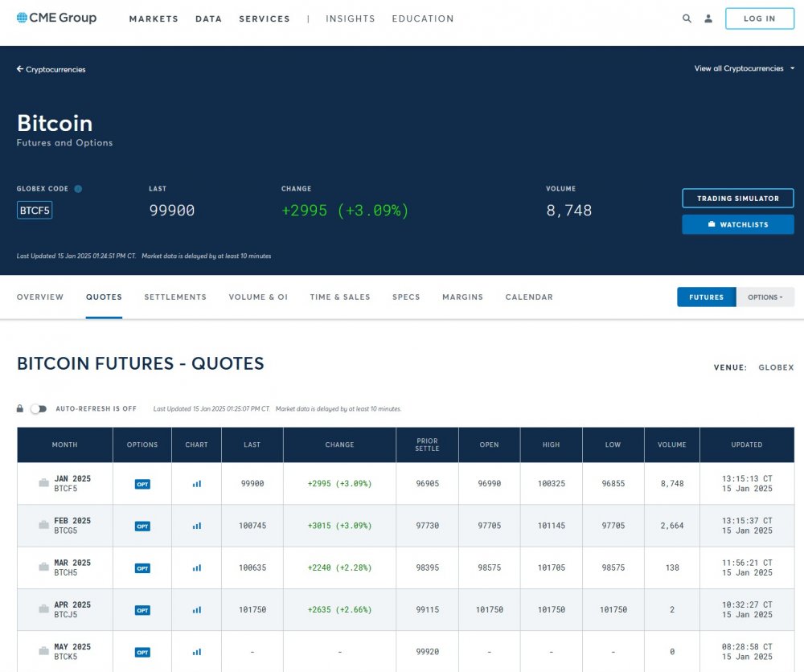Open the chart icon for MAY 2025

[196, 651]
